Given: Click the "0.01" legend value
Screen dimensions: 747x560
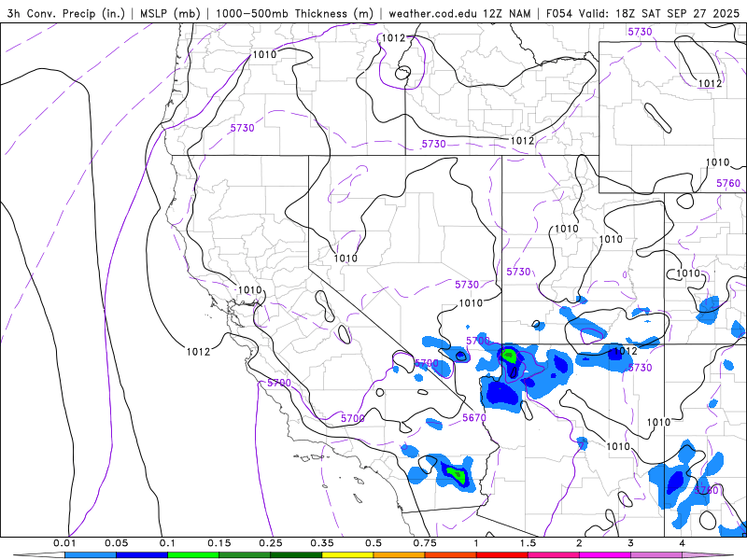Looking at the screenshot, I should pos(64,543).
